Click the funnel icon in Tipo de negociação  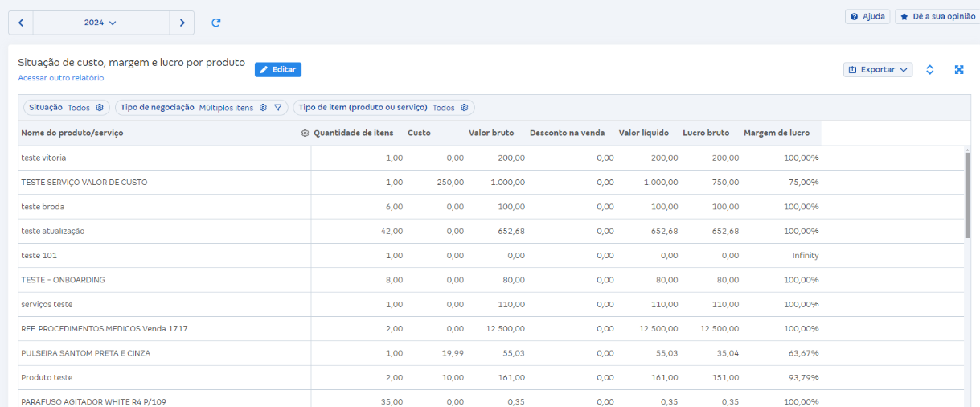tap(278, 108)
